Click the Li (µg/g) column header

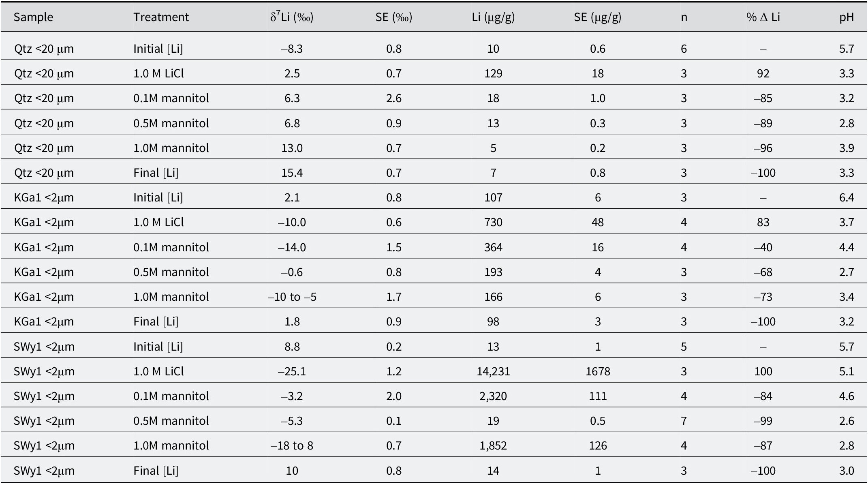(x=493, y=17)
